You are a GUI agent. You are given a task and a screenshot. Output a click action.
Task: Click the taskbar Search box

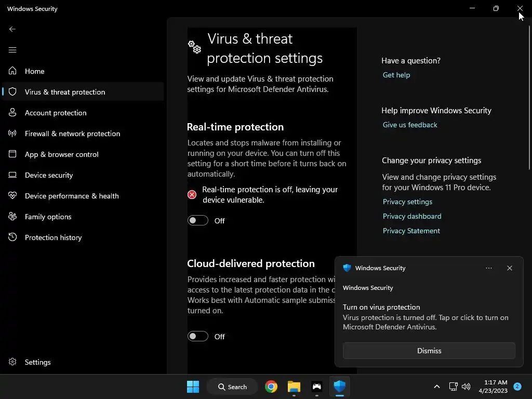[232, 387]
